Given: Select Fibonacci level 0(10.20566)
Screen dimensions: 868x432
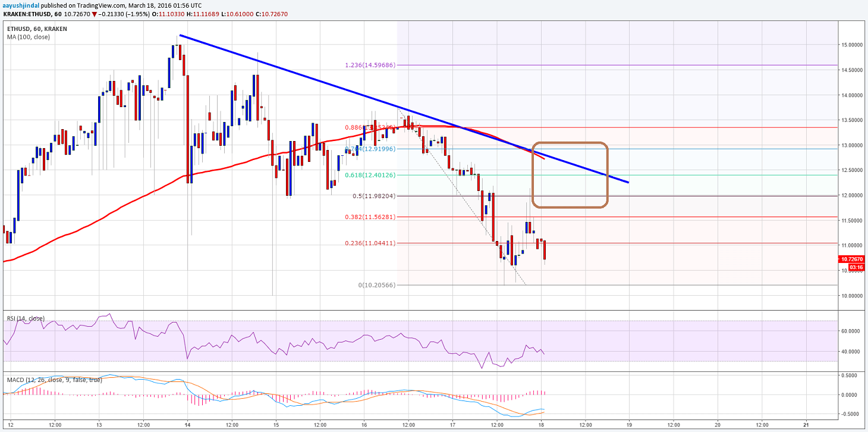Looking at the screenshot, I should [x=377, y=285].
